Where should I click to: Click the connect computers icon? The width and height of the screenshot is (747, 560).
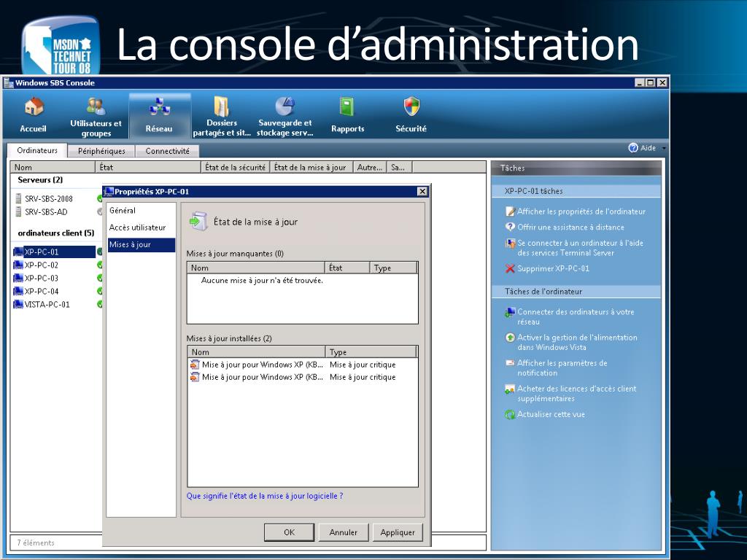510,312
